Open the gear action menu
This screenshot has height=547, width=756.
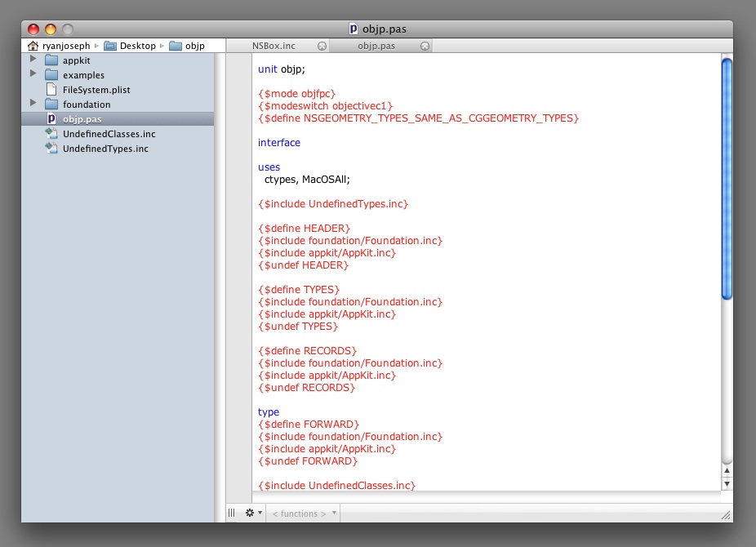click(x=254, y=513)
